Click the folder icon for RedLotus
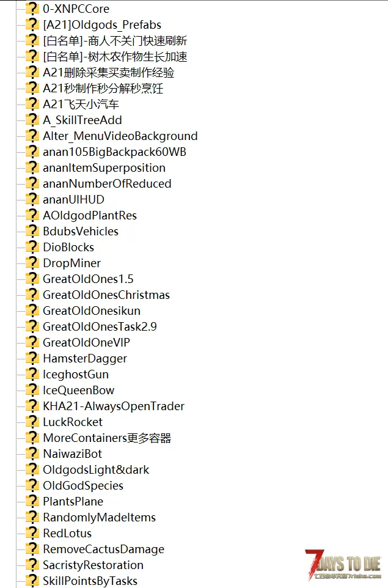Screen dimensions: 388x588 [32, 533]
